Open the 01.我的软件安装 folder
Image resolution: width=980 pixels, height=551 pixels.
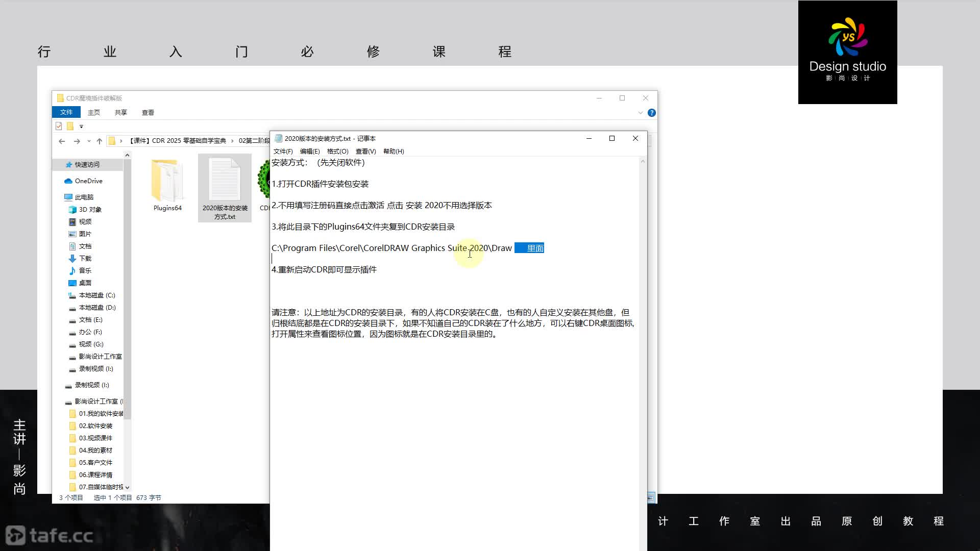pyautogui.click(x=101, y=414)
